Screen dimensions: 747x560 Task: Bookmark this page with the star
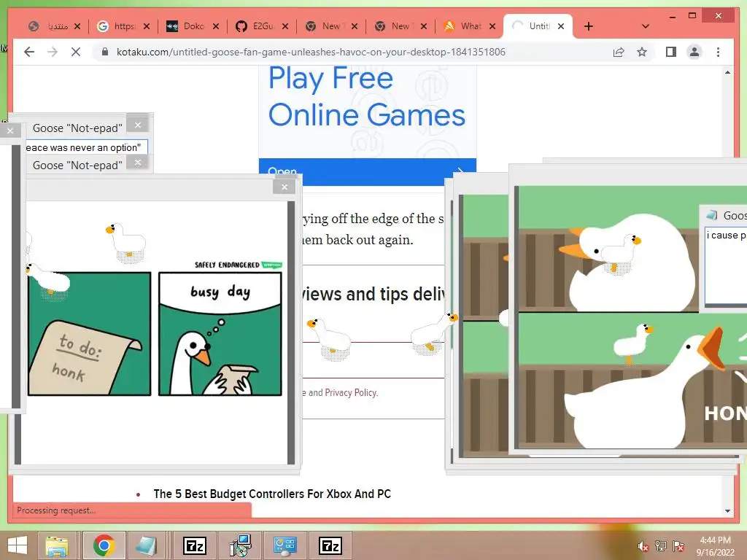tap(642, 52)
